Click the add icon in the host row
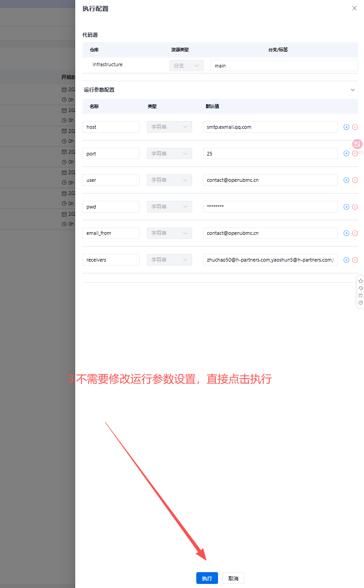 click(x=346, y=127)
